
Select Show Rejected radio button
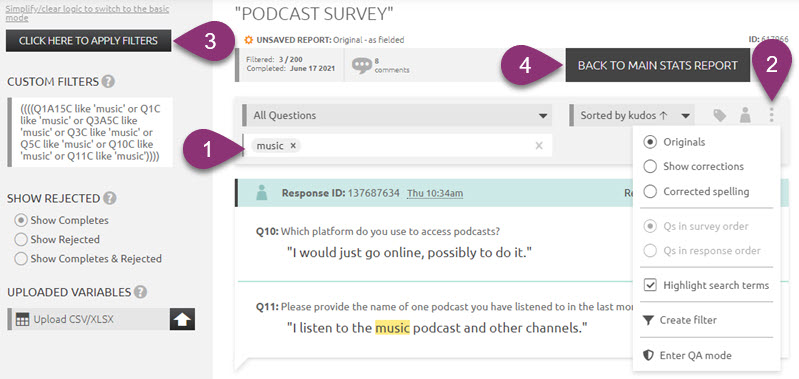coord(21,239)
